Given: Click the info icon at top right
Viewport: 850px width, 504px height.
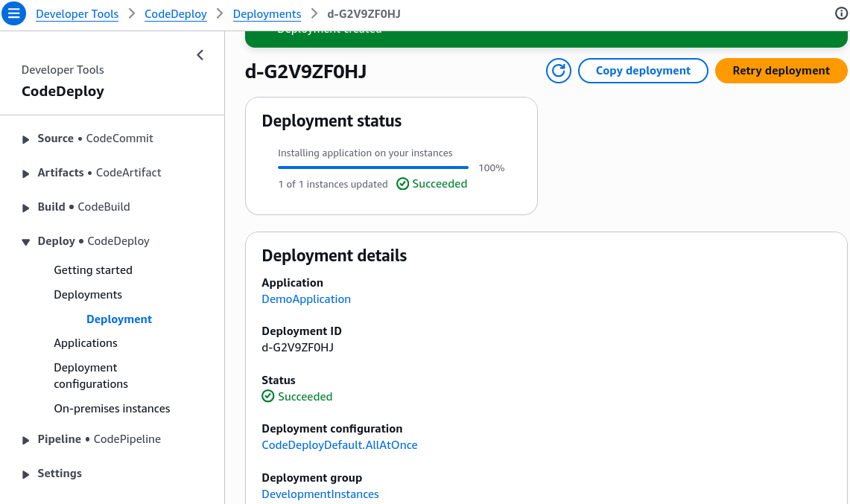Looking at the screenshot, I should click(x=841, y=13).
